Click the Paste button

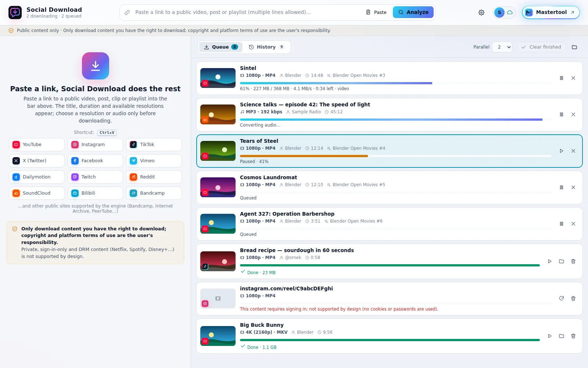click(376, 12)
